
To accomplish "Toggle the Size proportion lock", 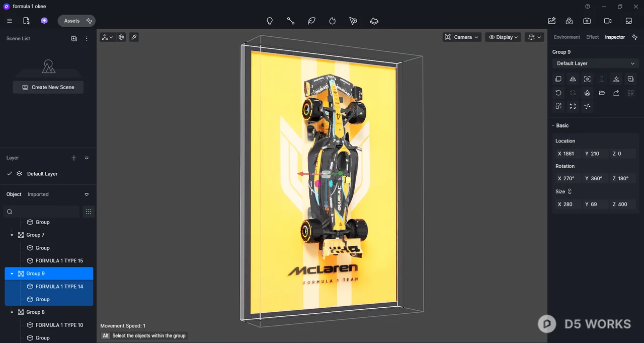I will (x=570, y=191).
